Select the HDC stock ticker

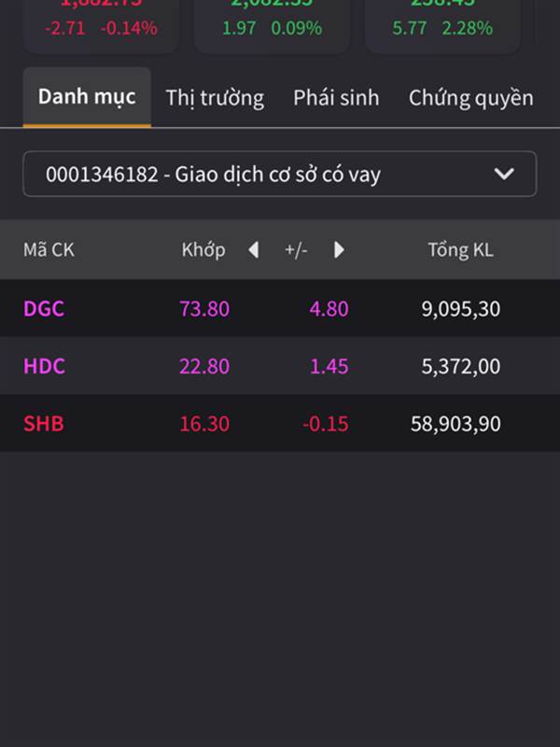(x=45, y=366)
